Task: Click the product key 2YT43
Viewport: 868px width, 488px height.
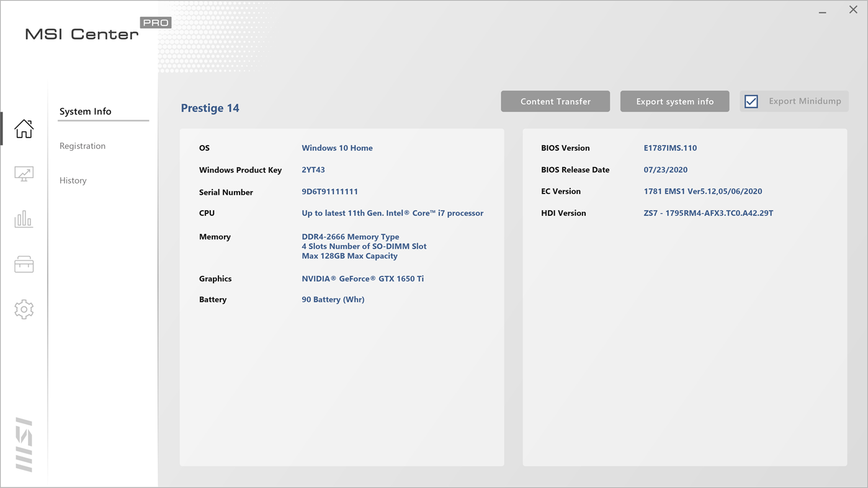Action: [x=313, y=169]
